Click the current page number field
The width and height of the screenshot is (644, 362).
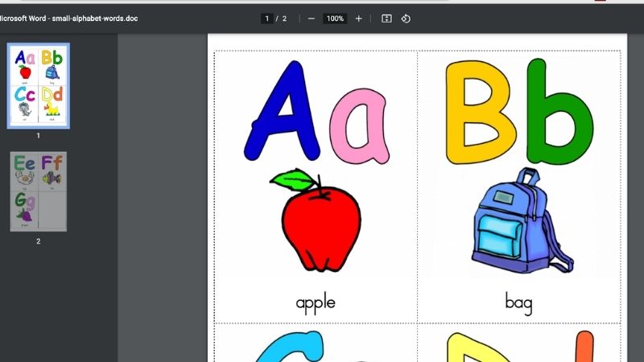point(266,19)
